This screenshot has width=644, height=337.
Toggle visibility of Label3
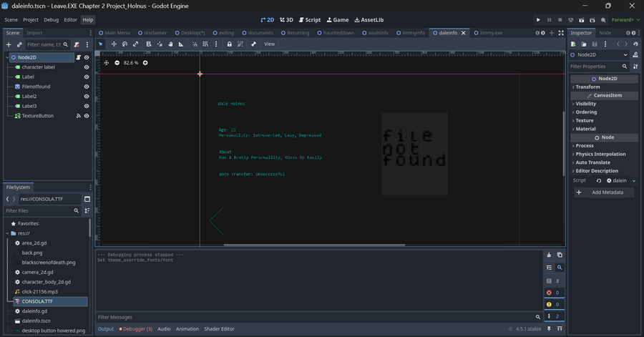pyautogui.click(x=87, y=106)
